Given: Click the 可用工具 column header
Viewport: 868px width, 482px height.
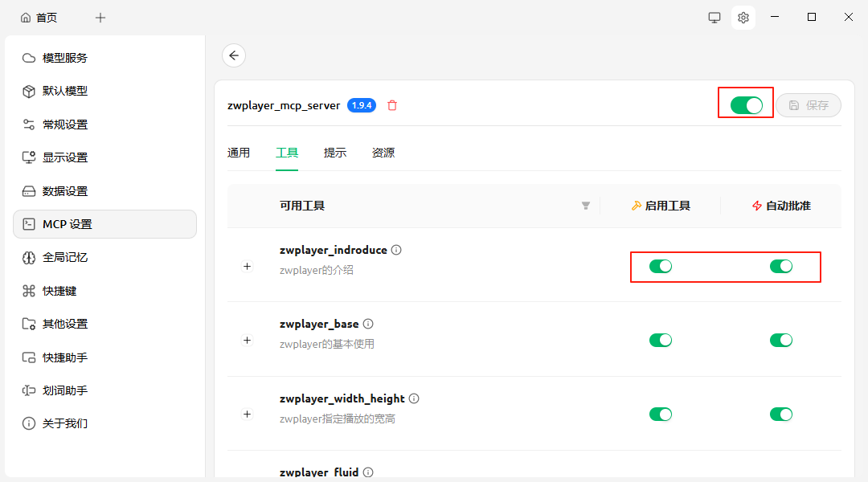Looking at the screenshot, I should pyautogui.click(x=302, y=206).
